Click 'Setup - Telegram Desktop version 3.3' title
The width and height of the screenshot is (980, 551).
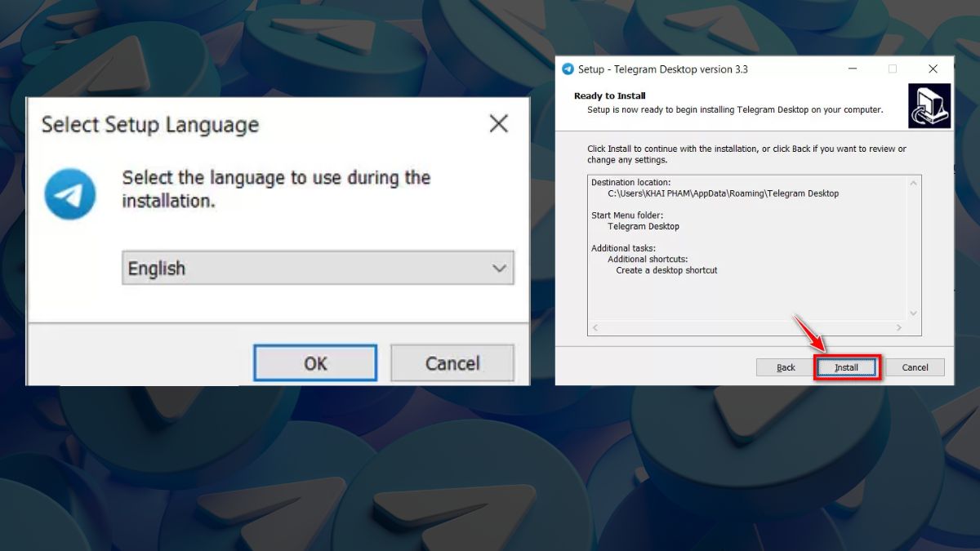[663, 69]
